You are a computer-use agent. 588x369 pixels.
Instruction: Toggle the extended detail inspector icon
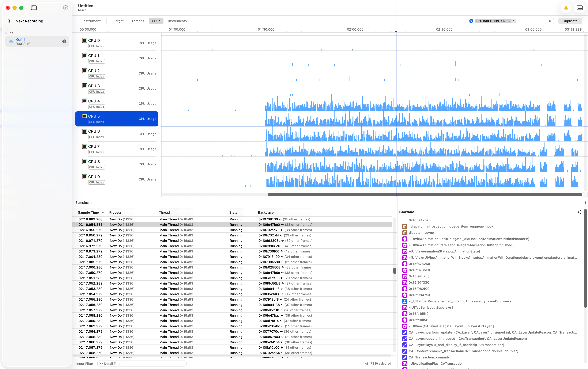pos(584,203)
